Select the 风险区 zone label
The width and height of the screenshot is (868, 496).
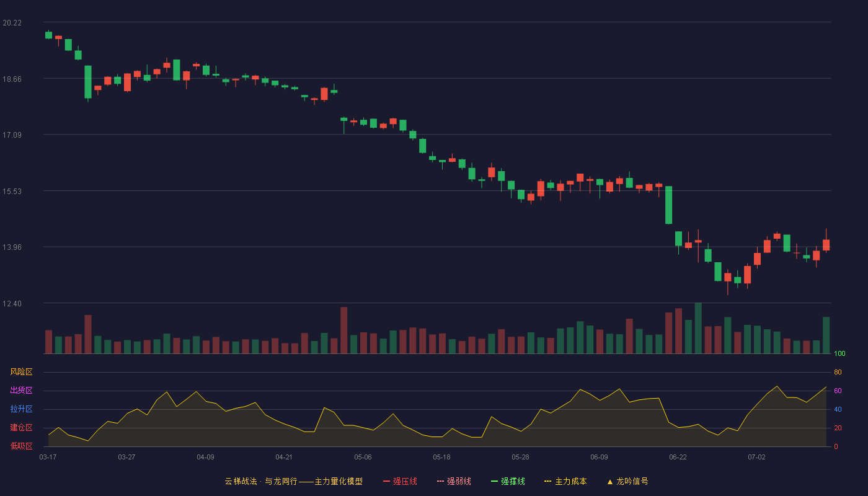[x=21, y=372]
